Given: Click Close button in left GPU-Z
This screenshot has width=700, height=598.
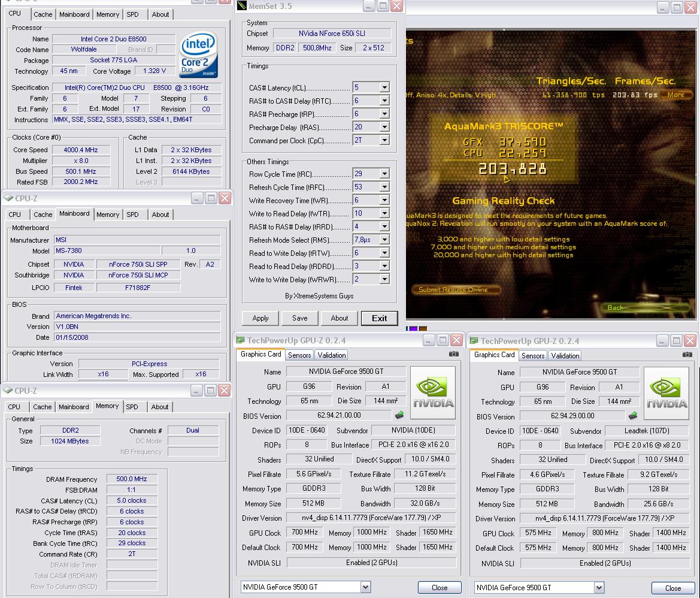Looking at the screenshot, I should (440, 588).
